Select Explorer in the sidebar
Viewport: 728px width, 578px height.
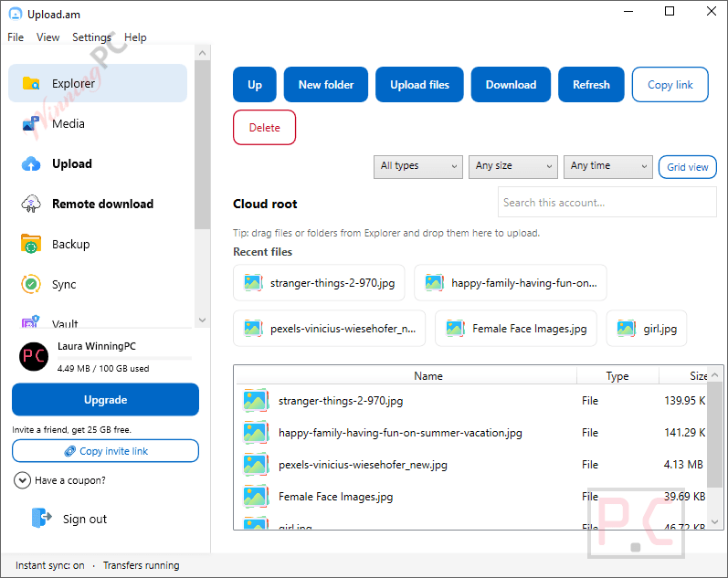(98, 83)
